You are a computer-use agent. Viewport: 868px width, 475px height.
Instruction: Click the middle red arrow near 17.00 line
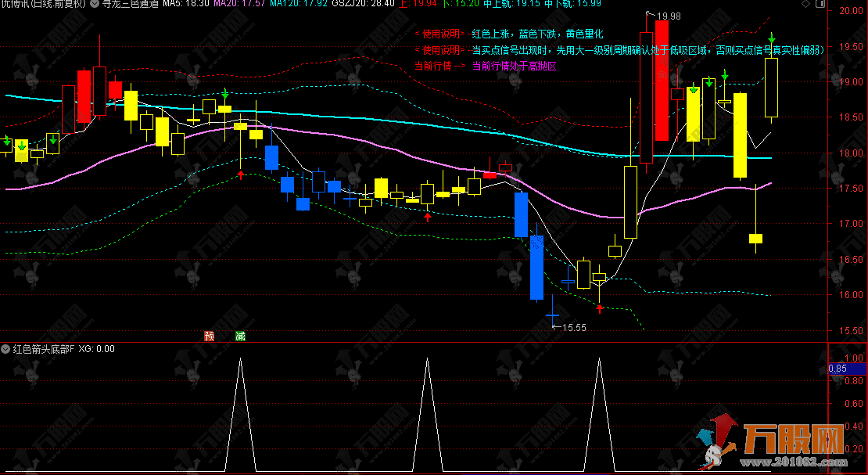coord(428,218)
